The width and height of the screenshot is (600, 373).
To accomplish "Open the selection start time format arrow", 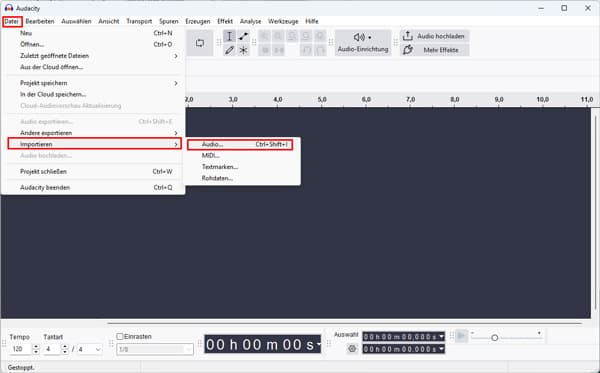I will pyautogui.click(x=442, y=337).
